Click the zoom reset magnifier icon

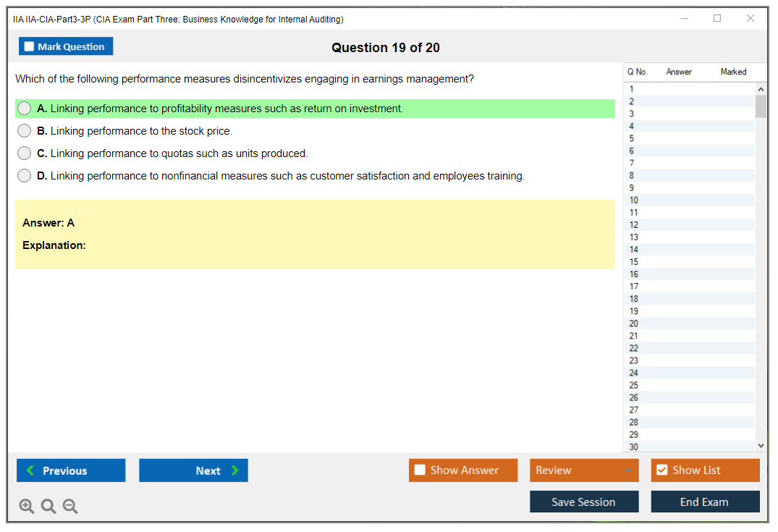click(48, 506)
